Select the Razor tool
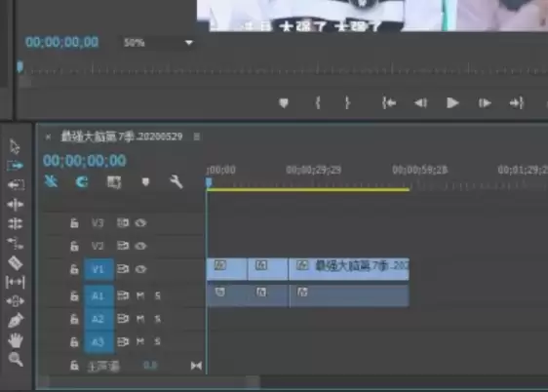This screenshot has width=548, height=392. 16,262
